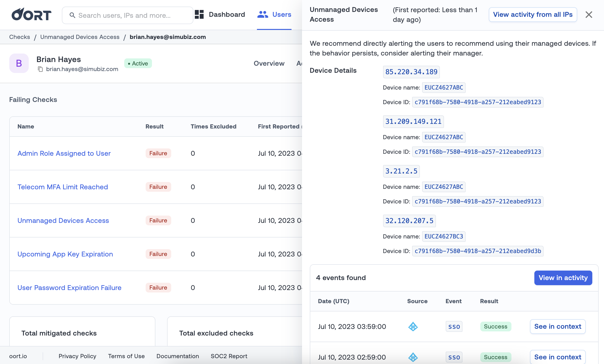This screenshot has height=364, width=604.
Task: Go to the Dashboard menu item
Action: pyautogui.click(x=226, y=14)
